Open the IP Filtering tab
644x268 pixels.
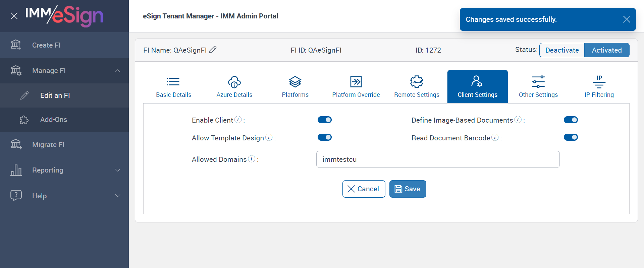(599, 86)
